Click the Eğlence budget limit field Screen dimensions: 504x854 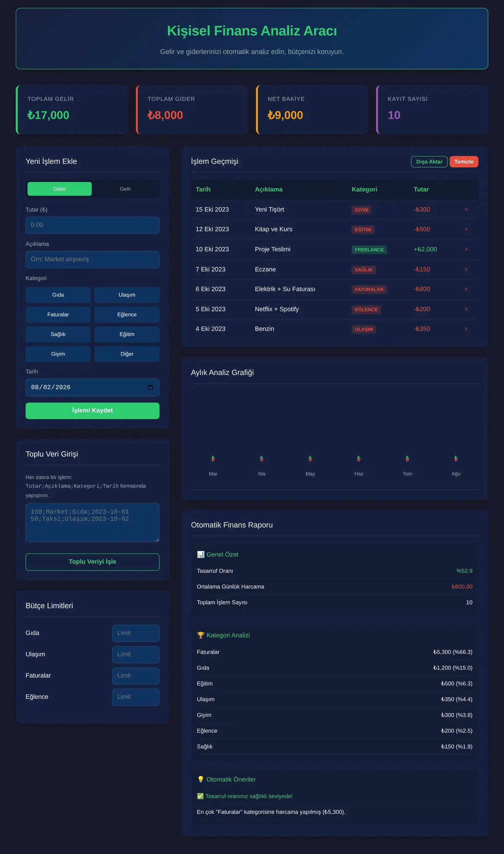pos(136,697)
